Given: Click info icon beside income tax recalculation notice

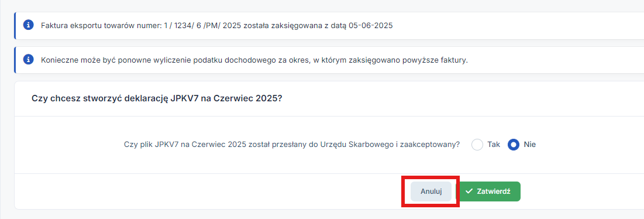Looking at the screenshot, I should coord(28,60).
